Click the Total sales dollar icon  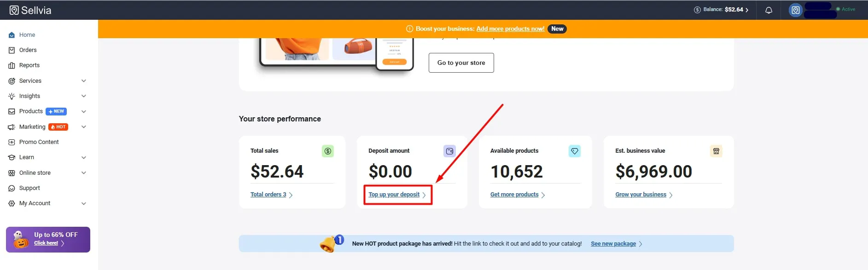327,150
